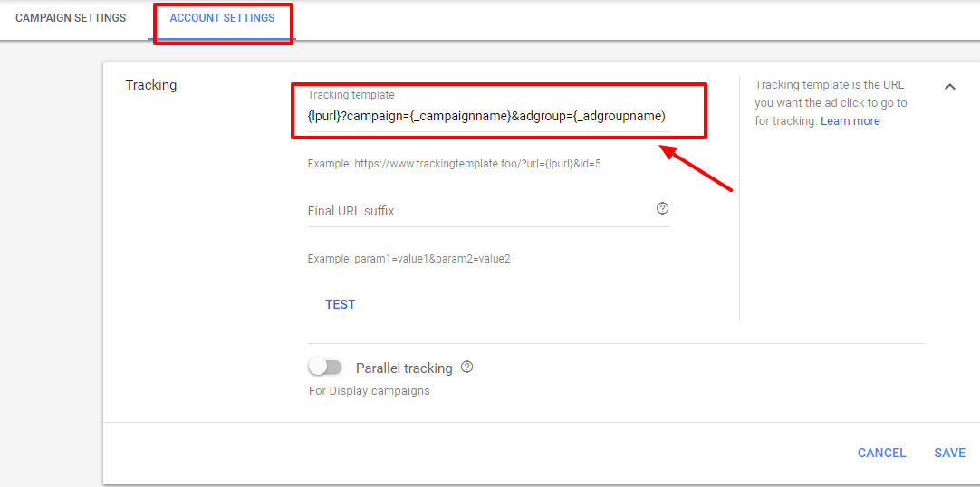Click the 'Parallel tracking' label
This screenshot has height=487, width=980.
point(404,368)
